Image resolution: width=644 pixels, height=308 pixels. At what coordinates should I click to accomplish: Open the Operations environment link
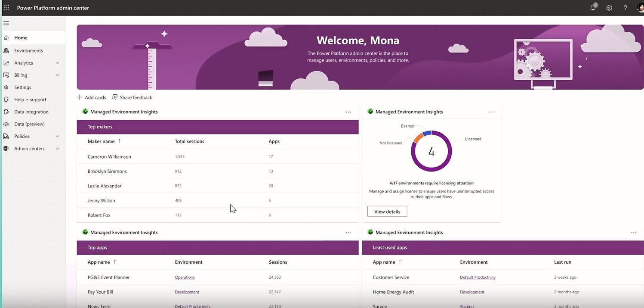click(x=185, y=277)
